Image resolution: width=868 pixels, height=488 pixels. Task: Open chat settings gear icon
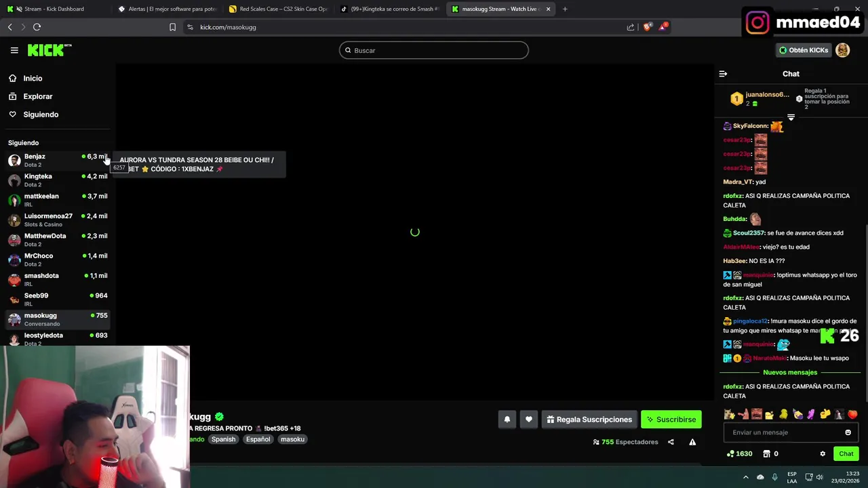823,453
